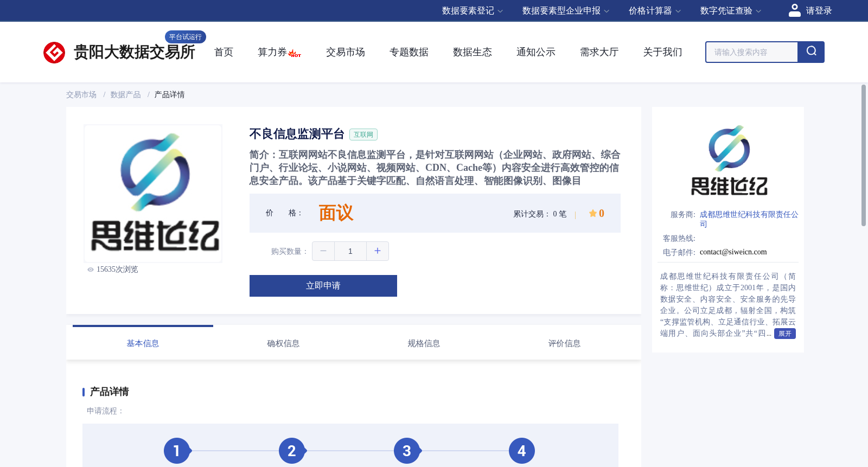Open the 通知公示 menu item
This screenshot has width=868, height=467.
point(536,52)
